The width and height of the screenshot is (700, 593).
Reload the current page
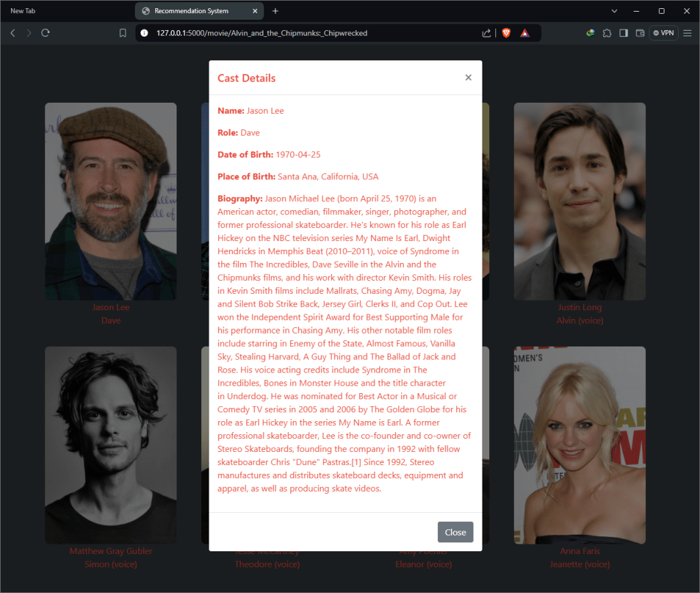click(46, 33)
